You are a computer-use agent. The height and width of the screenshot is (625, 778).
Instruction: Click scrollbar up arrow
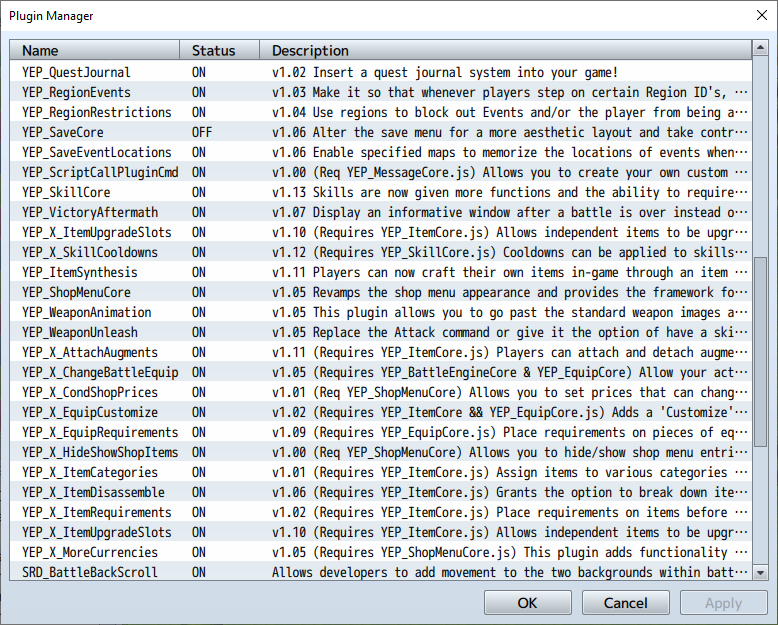click(x=760, y=48)
